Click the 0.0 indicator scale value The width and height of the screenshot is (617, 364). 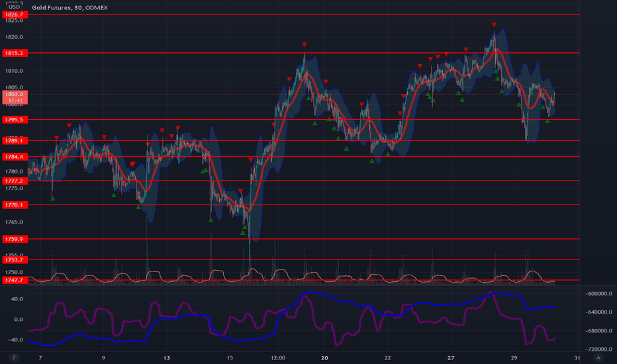(x=19, y=320)
